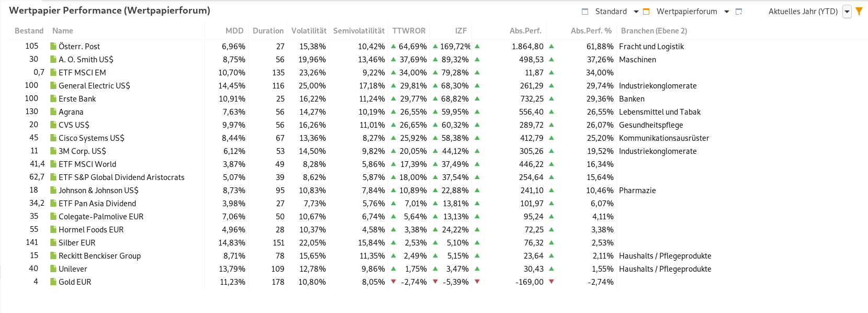Select the General Electric US$ row
This screenshot has width=868, height=313.
[x=94, y=86]
